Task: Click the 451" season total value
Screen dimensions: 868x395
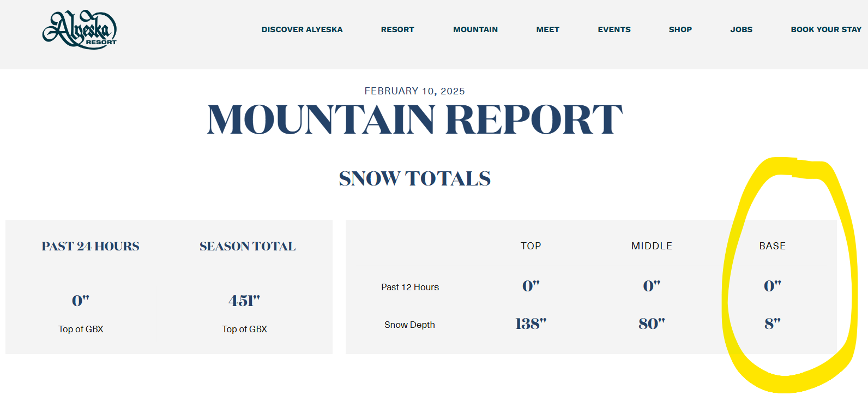Action: pyautogui.click(x=244, y=301)
